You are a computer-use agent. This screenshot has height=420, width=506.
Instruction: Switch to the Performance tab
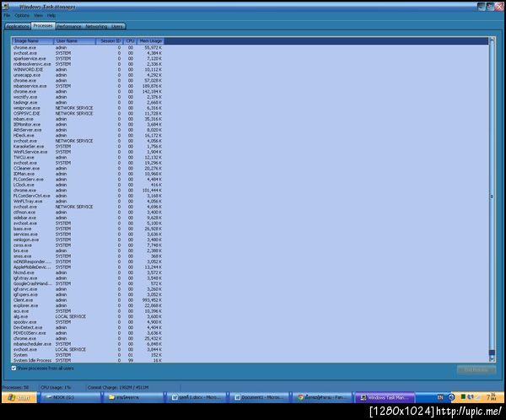click(x=69, y=26)
